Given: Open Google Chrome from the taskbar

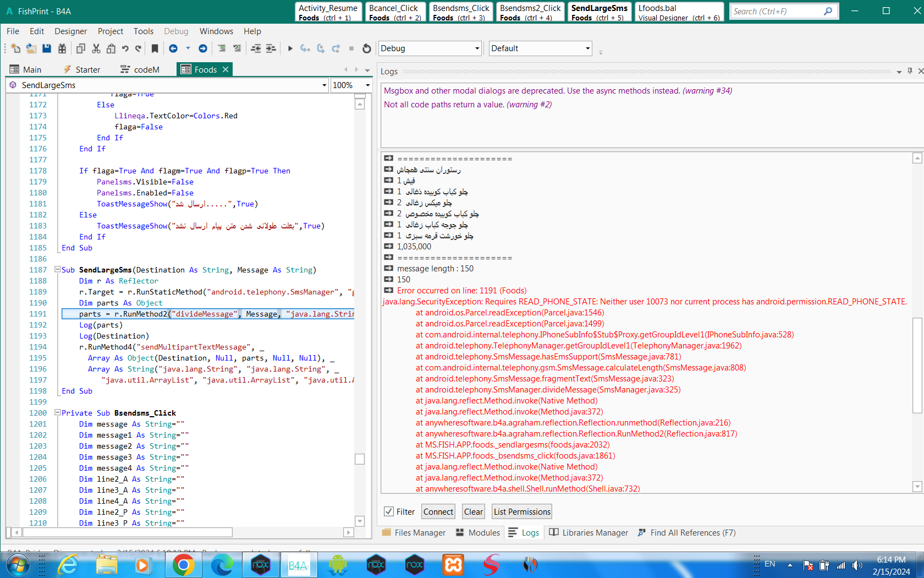Looking at the screenshot, I should click(183, 565).
